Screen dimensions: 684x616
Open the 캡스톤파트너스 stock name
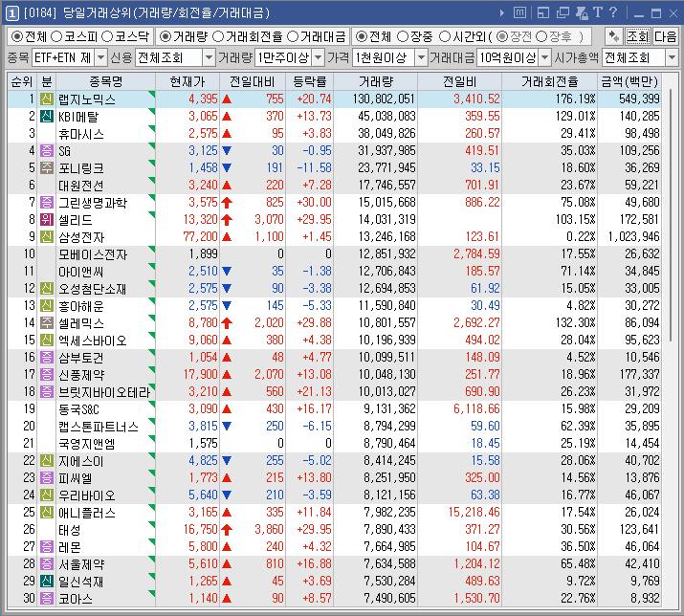click(x=99, y=427)
